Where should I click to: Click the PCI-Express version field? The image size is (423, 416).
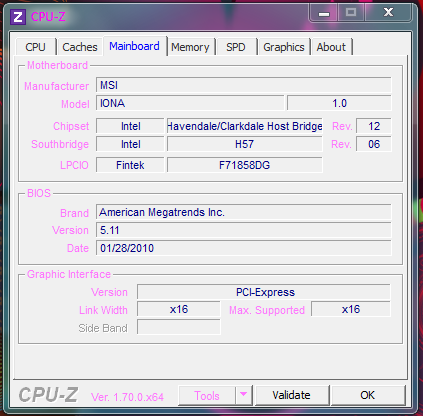coord(264,292)
